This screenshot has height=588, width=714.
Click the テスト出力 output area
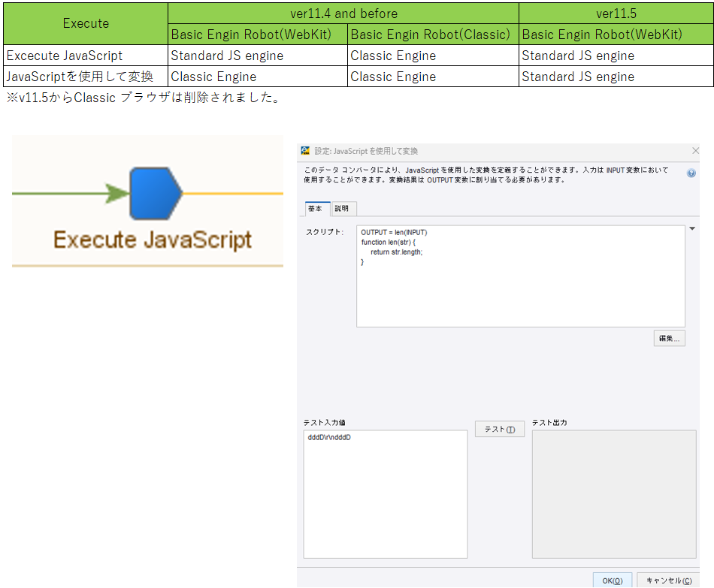614,494
